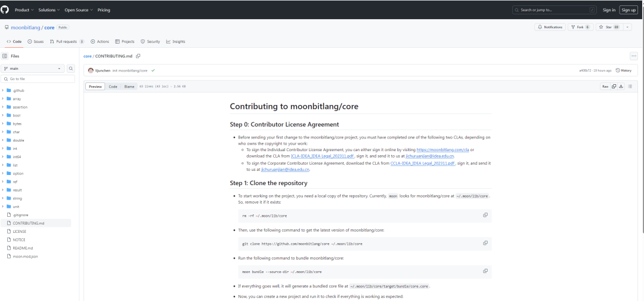Collapse the Files side panel icon

(5, 56)
